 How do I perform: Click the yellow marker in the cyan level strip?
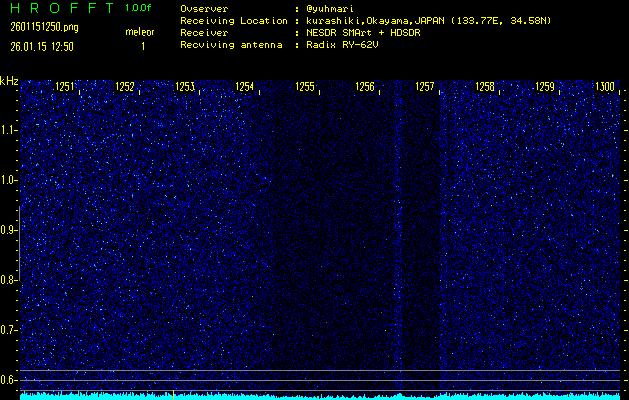(173, 395)
